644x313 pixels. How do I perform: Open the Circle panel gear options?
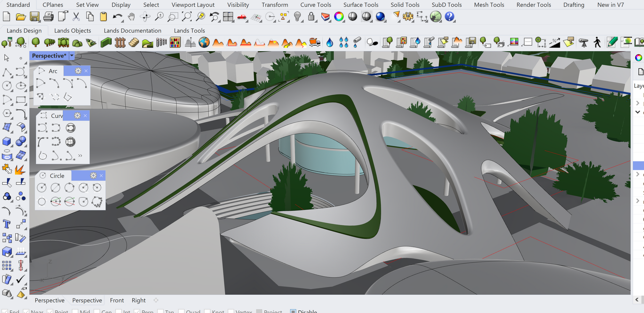click(x=94, y=176)
